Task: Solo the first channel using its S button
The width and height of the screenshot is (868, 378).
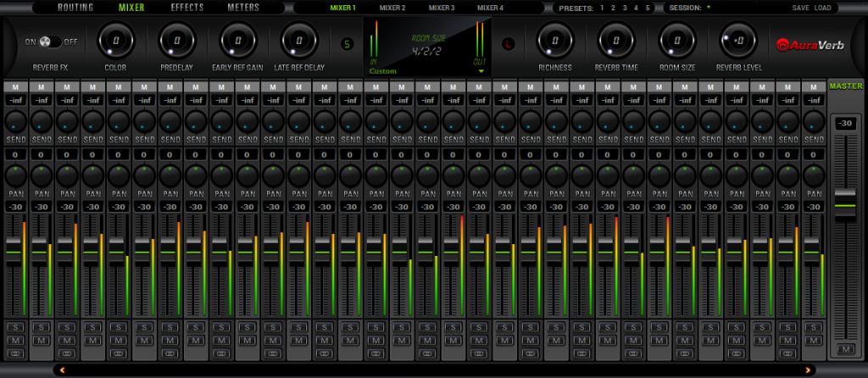Action: pos(15,327)
